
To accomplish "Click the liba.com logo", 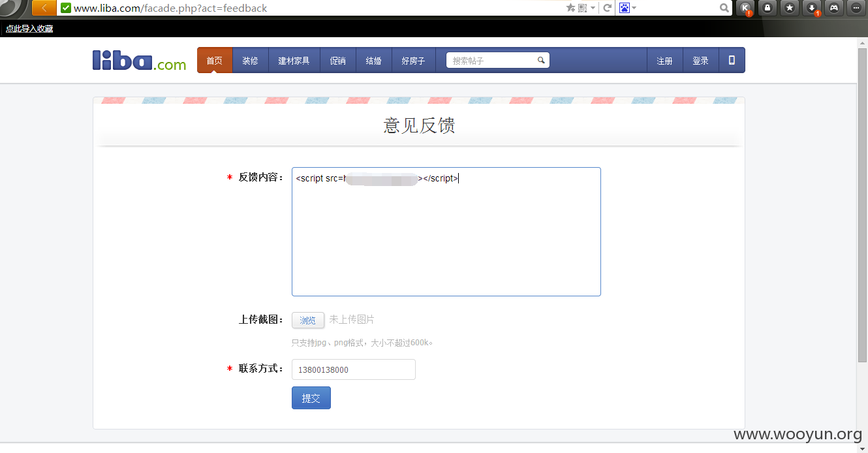I will click(139, 60).
